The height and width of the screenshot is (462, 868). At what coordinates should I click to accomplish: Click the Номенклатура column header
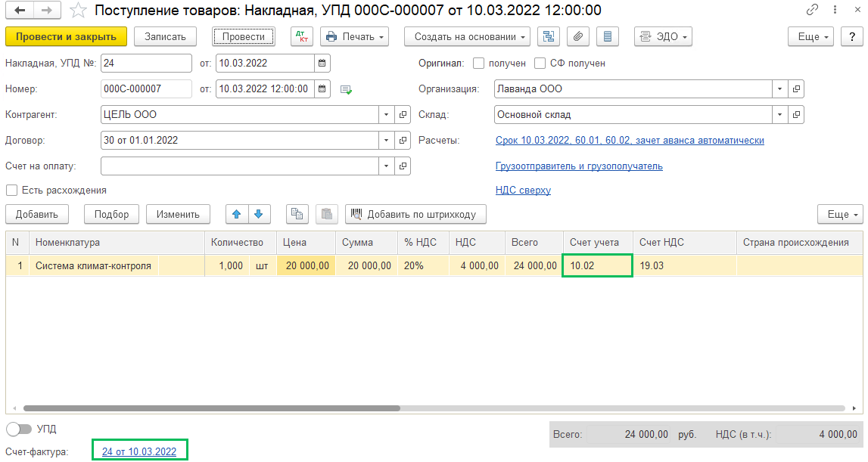(117, 243)
